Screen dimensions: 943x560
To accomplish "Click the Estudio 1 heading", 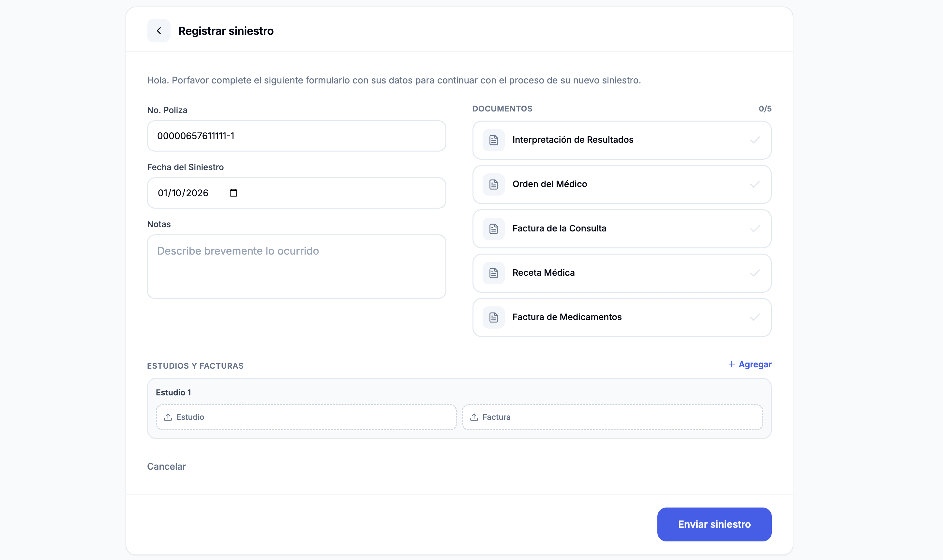I will 173,392.
